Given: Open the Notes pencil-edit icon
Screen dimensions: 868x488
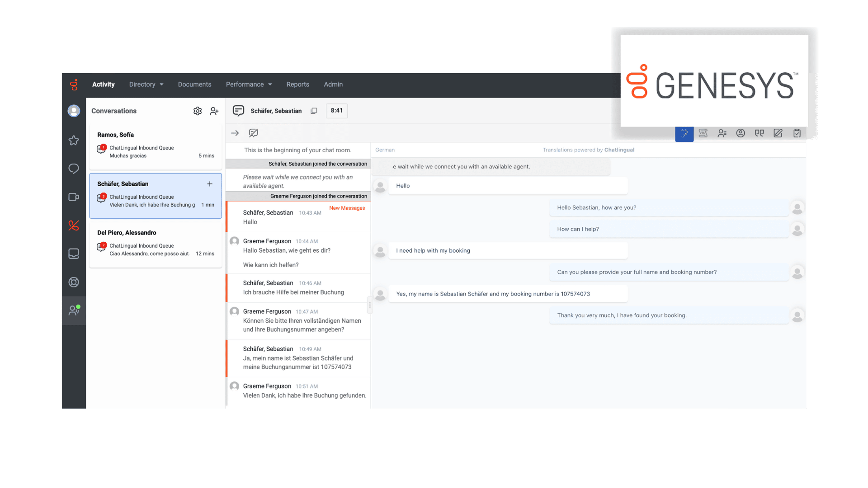Looking at the screenshot, I should [x=778, y=133].
